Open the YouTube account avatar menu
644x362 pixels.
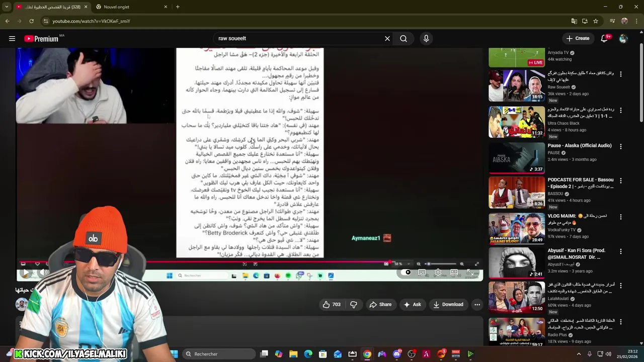pos(623,38)
